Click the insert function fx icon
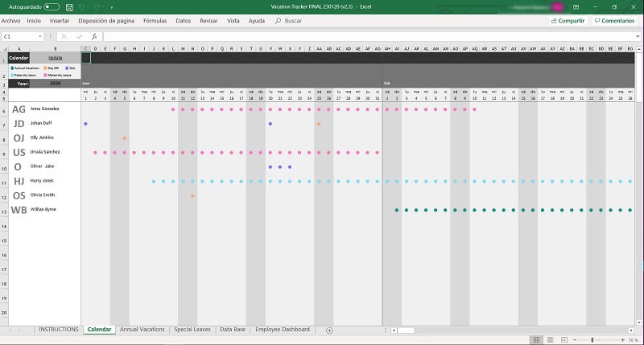 (x=94, y=36)
